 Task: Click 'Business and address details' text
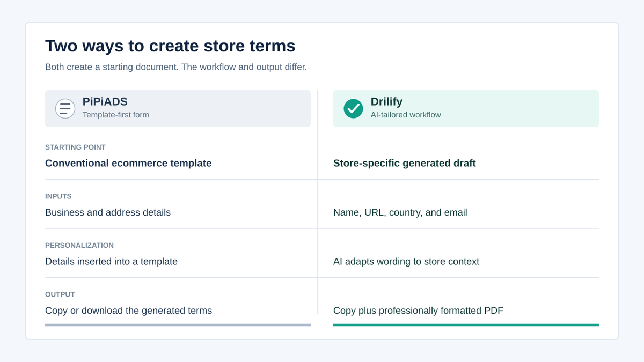[x=108, y=212]
